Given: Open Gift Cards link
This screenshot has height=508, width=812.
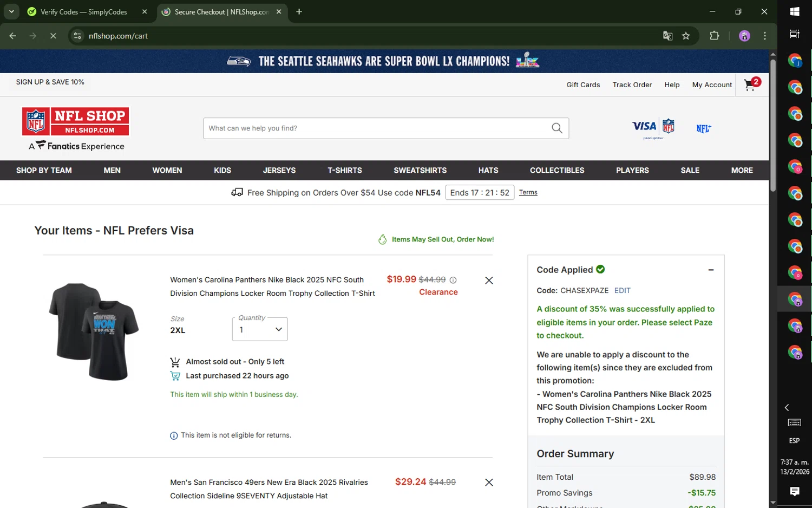Looking at the screenshot, I should coord(583,84).
